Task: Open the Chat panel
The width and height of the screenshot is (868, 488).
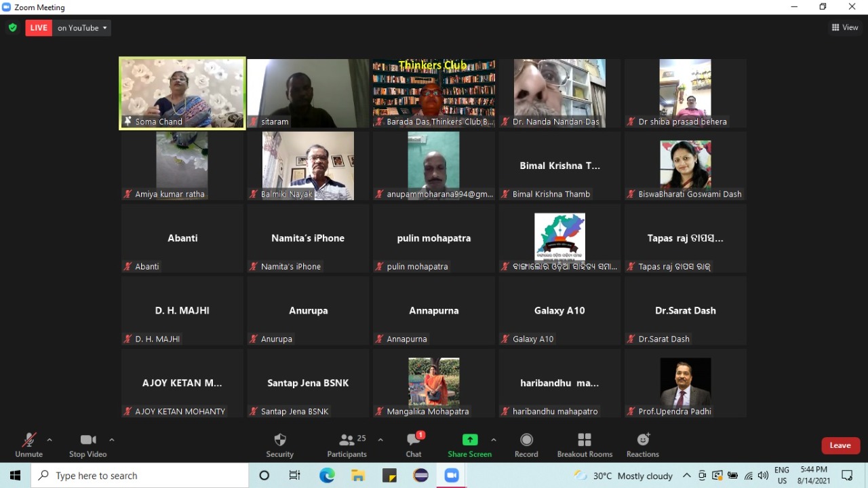Action: pos(414,445)
